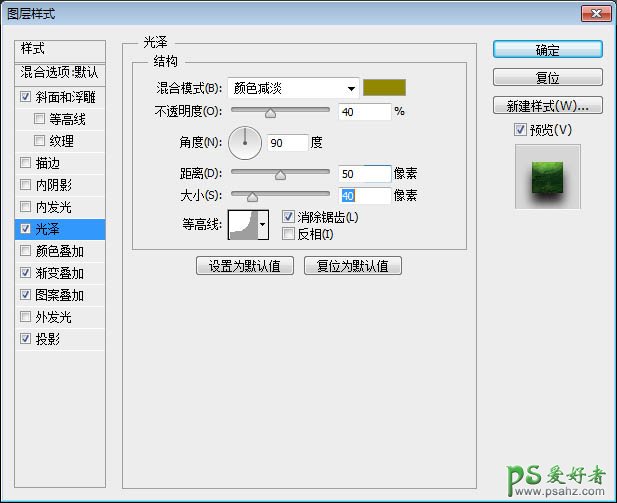Image resolution: width=617 pixels, height=503 pixels.
Task: Select 混合选项:默认 in styles list
Action: click(61, 73)
